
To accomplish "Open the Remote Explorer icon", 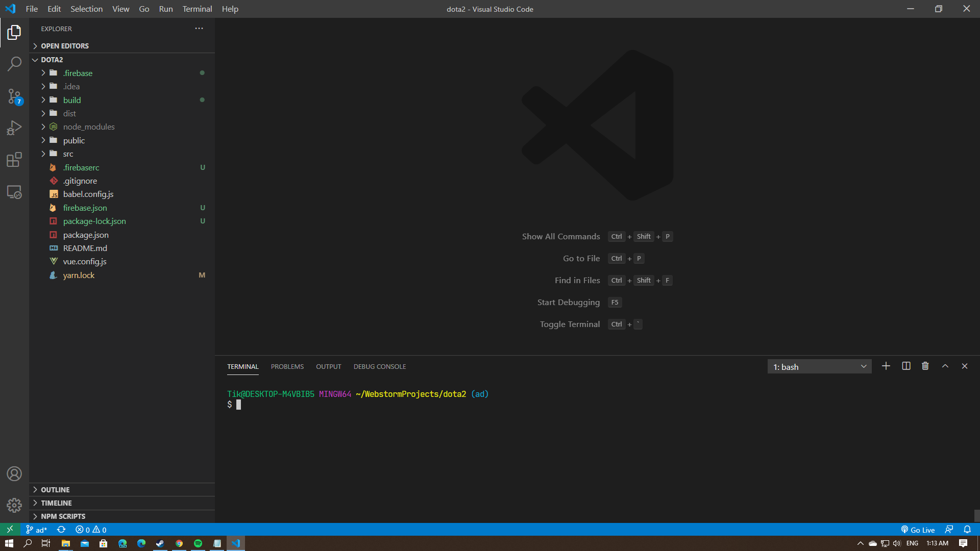I will point(14,192).
